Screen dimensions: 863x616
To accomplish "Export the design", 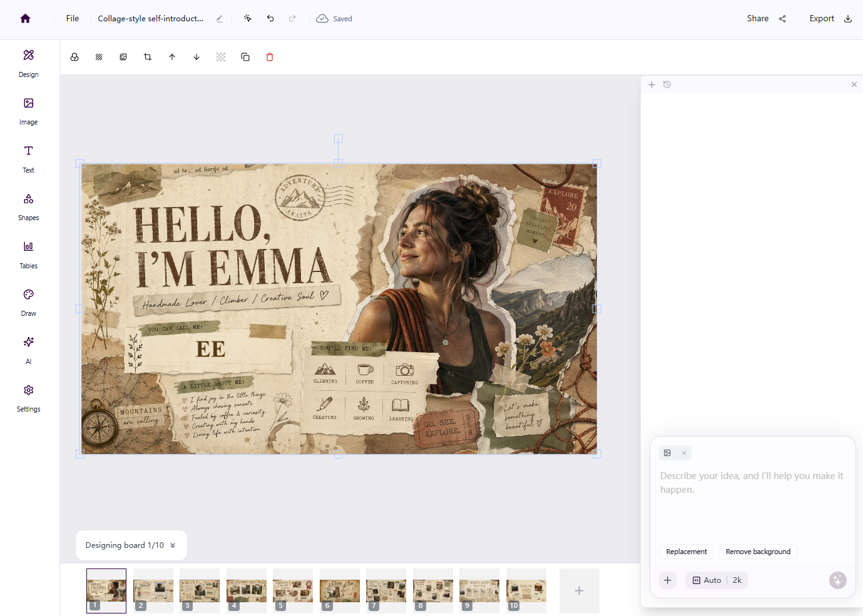I will [830, 19].
